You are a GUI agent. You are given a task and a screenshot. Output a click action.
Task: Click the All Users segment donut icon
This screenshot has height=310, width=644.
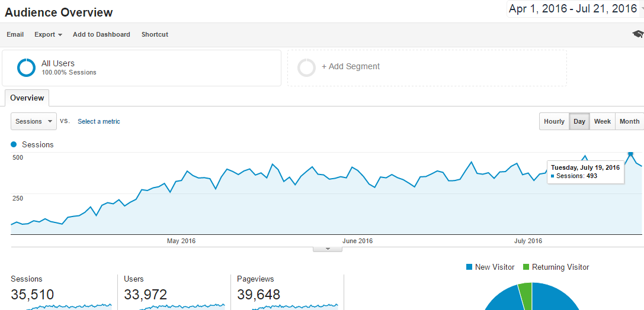(x=26, y=67)
